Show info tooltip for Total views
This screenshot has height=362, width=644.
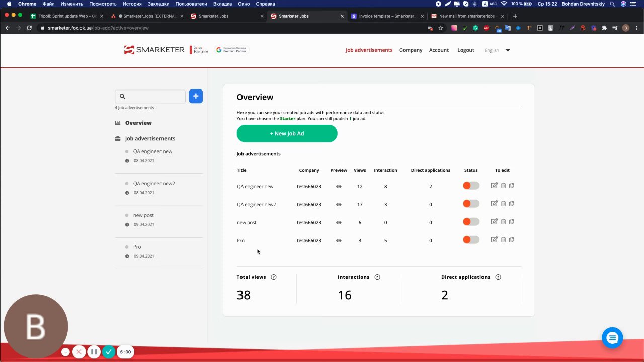click(274, 277)
